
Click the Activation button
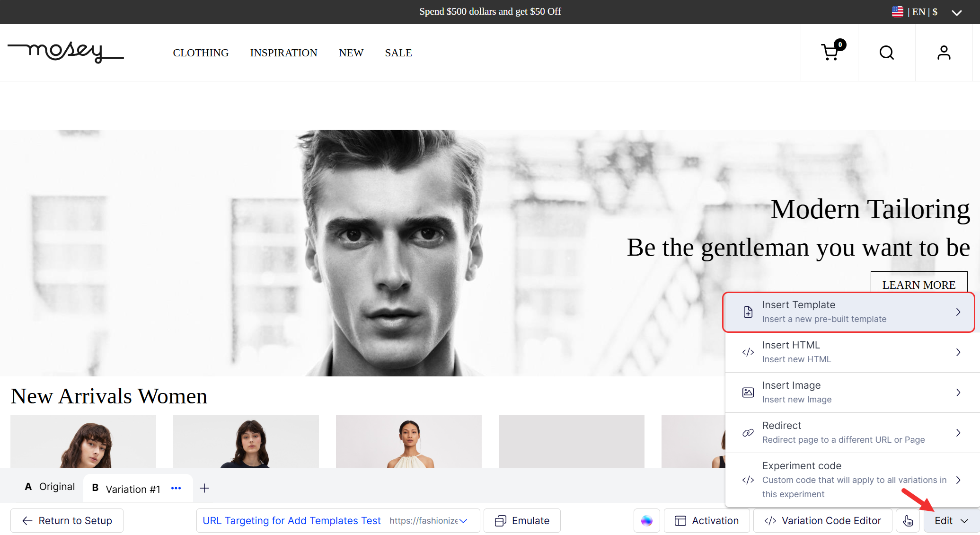pyautogui.click(x=706, y=521)
